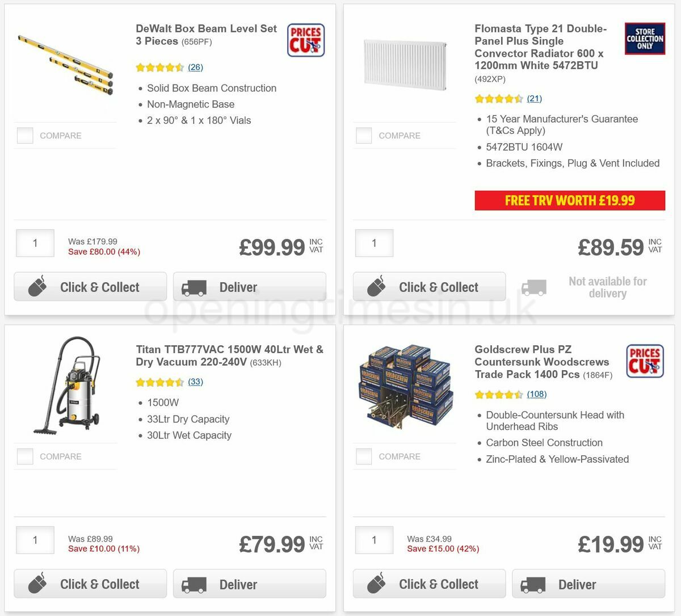Click the star rating of Flomasta radiator
The width and height of the screenshot is (681, 616).
coord(498,98)
